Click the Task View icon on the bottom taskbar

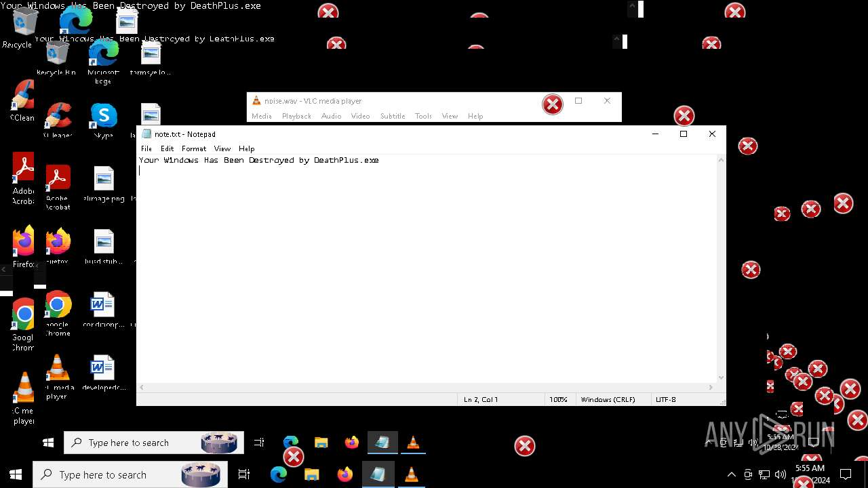pyautogui.click(x=244, y=474)
